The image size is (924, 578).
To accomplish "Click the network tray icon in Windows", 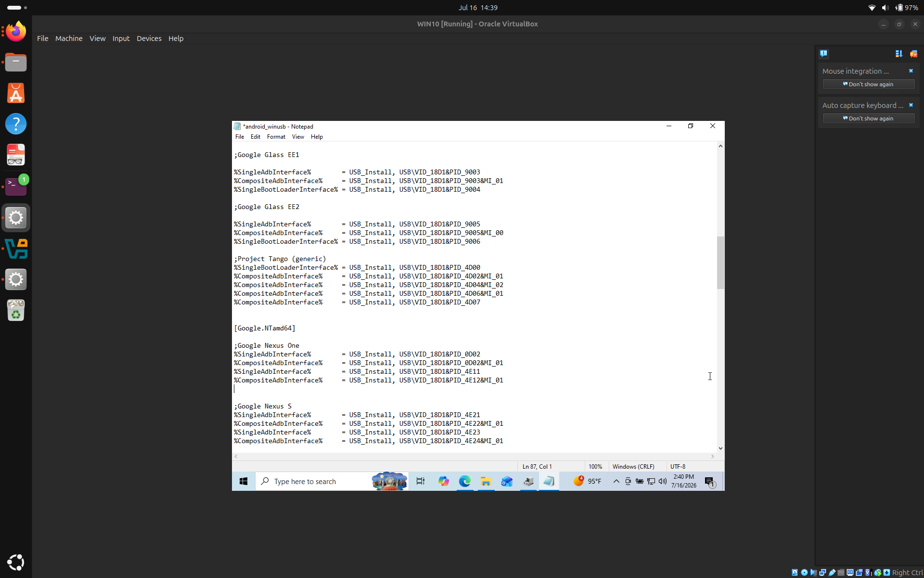I will click(651, 481).
